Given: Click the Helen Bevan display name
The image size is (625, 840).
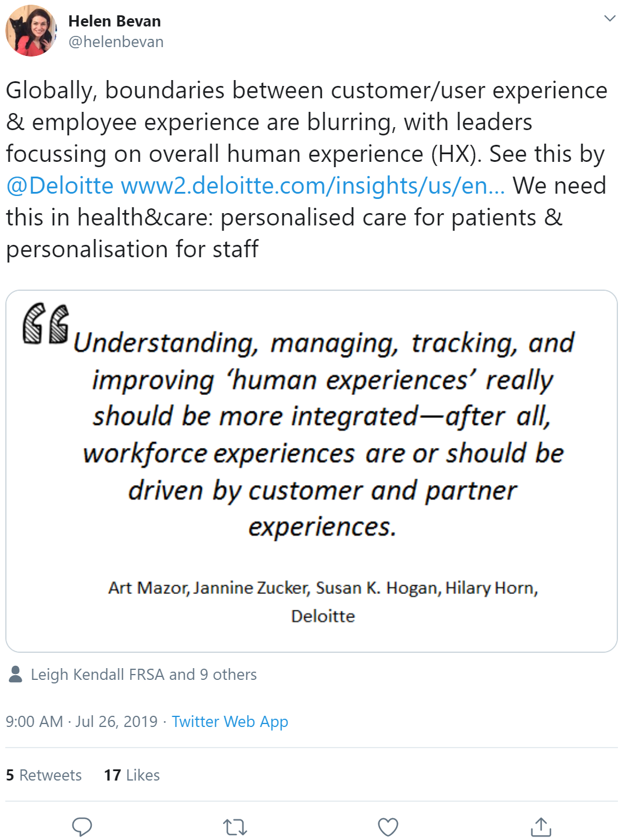Looking at the screenshot, I should [x=115, y=21].
